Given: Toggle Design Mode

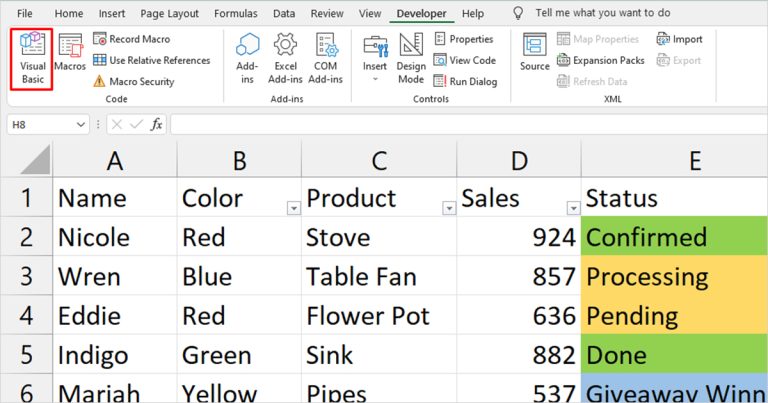Looking at the screenshot, I should point(411,58).
